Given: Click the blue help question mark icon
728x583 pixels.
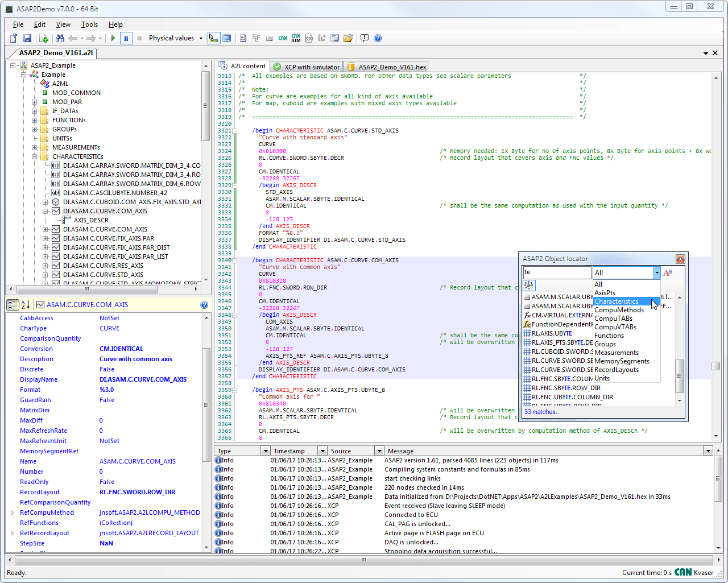Looking at the screenshot, I should (x=378, y=38).
